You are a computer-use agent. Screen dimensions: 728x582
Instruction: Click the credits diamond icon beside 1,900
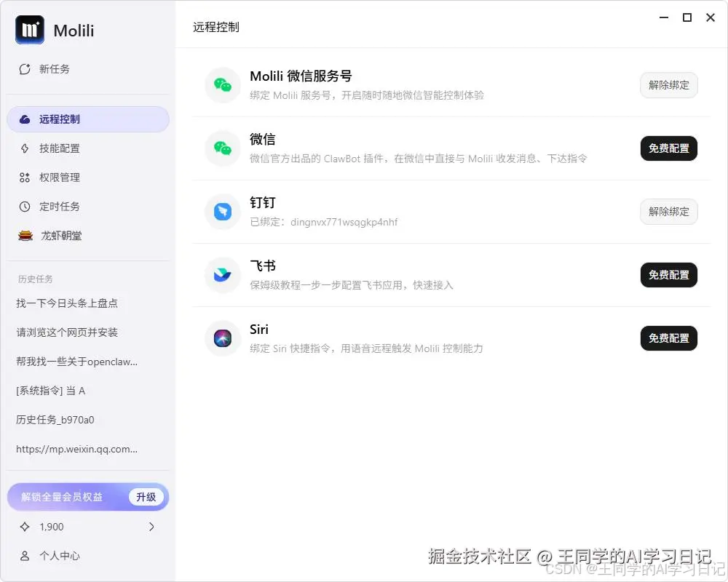[x=25, y=527]
